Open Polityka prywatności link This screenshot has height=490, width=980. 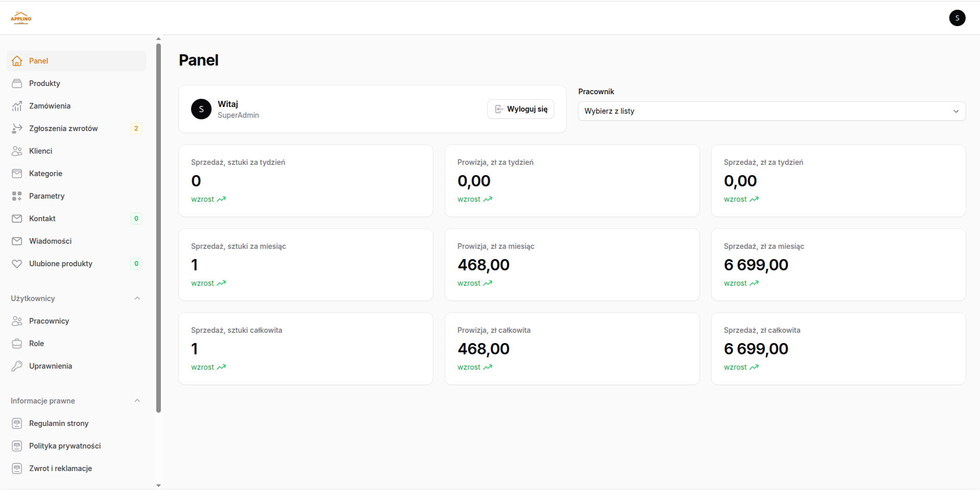pos(65,446)
